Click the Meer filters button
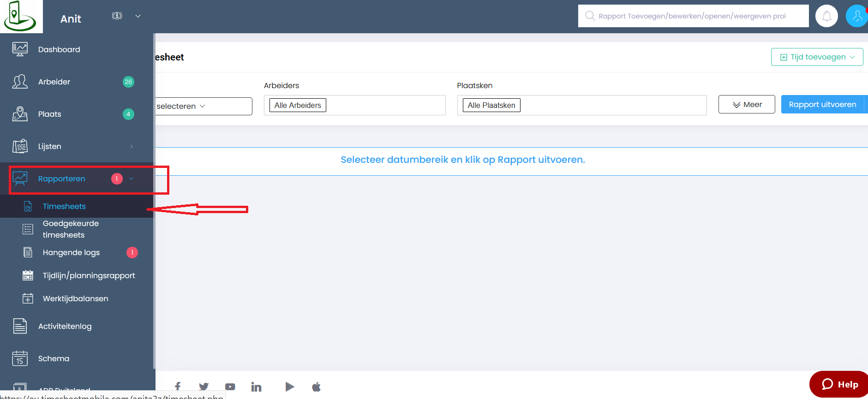This screenshot has height=399, width=868. pyautogui.click(x=746, y=105)
